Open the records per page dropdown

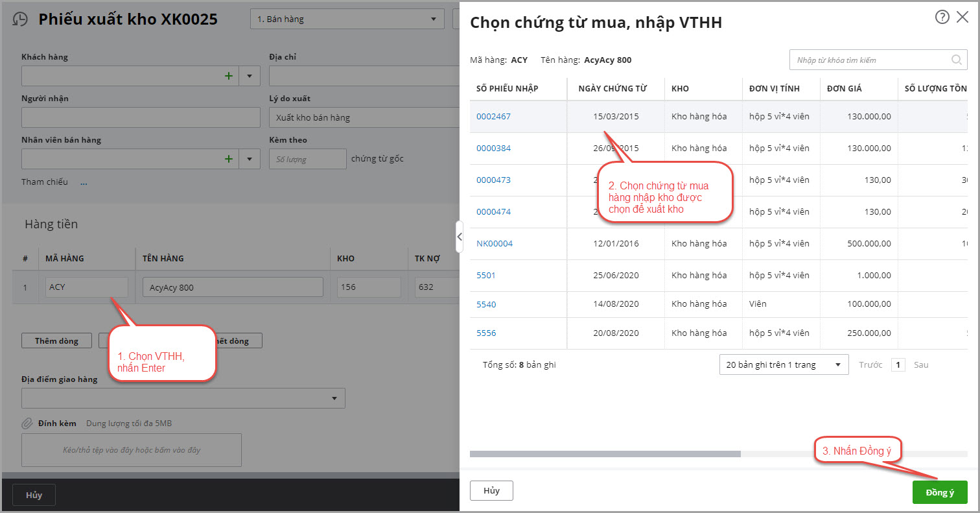[x=784, y=364]
